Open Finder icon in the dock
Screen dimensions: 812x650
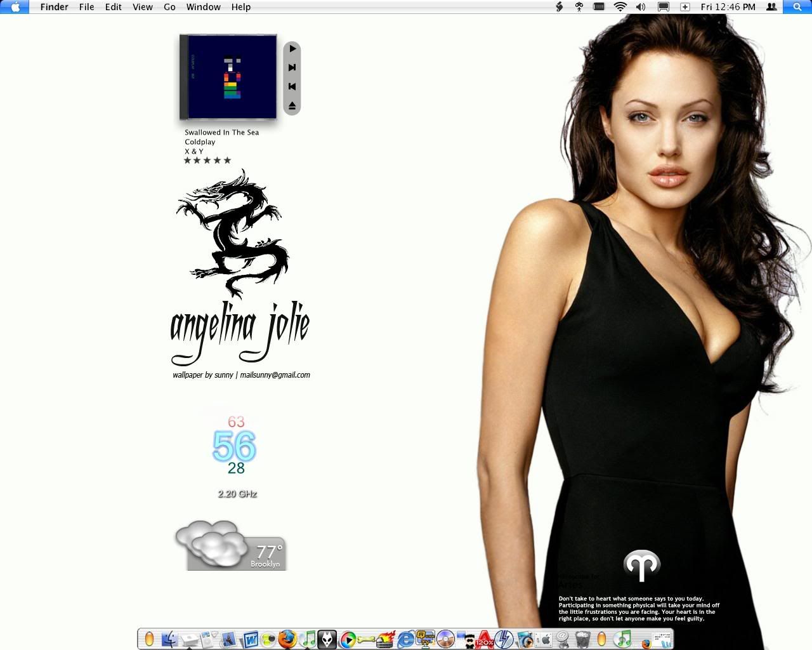click(x=169, y=639)
